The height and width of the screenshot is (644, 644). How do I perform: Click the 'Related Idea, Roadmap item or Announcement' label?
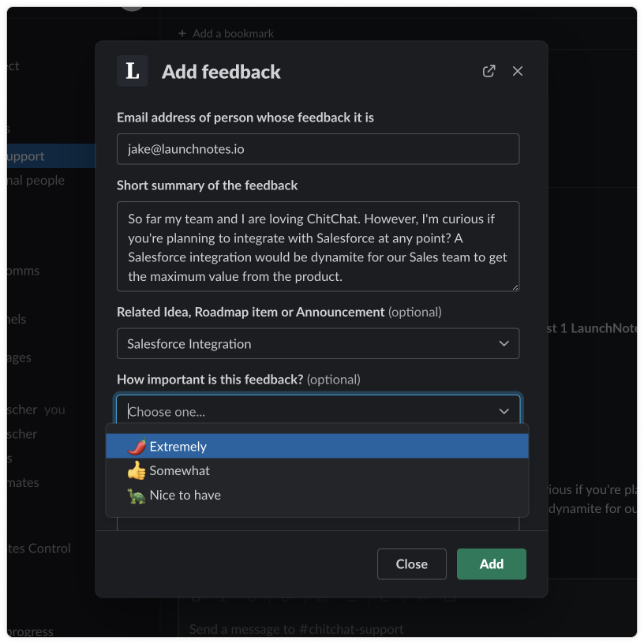[250, 313]
